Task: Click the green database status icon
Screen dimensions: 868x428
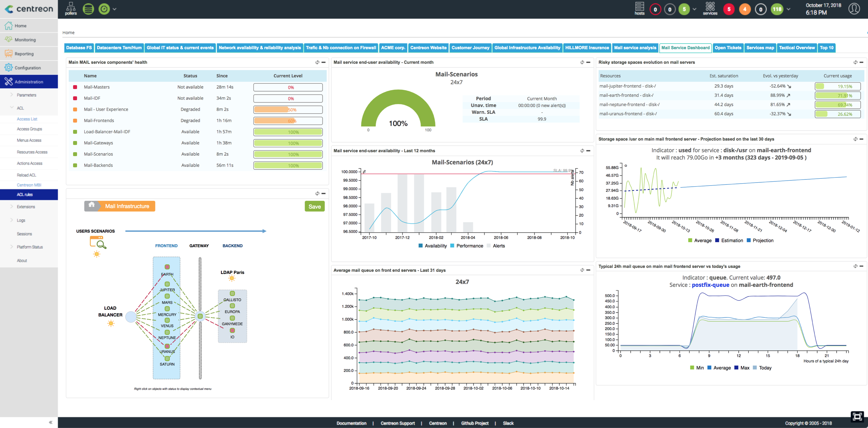Action: (88, 8)
